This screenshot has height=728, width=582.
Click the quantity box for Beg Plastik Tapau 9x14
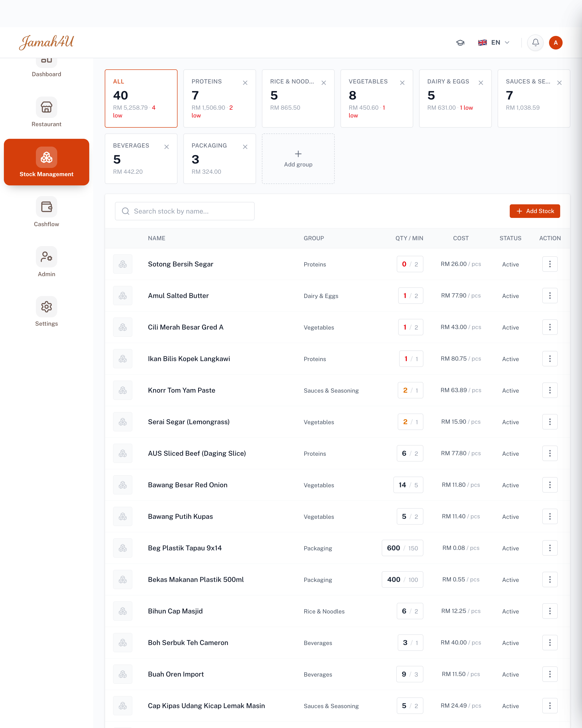click(x=403, y=548)
